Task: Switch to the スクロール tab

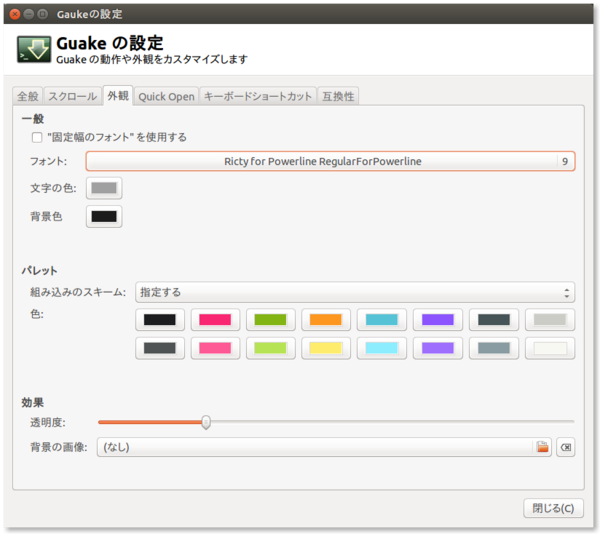Action: (x=73, y=96)
